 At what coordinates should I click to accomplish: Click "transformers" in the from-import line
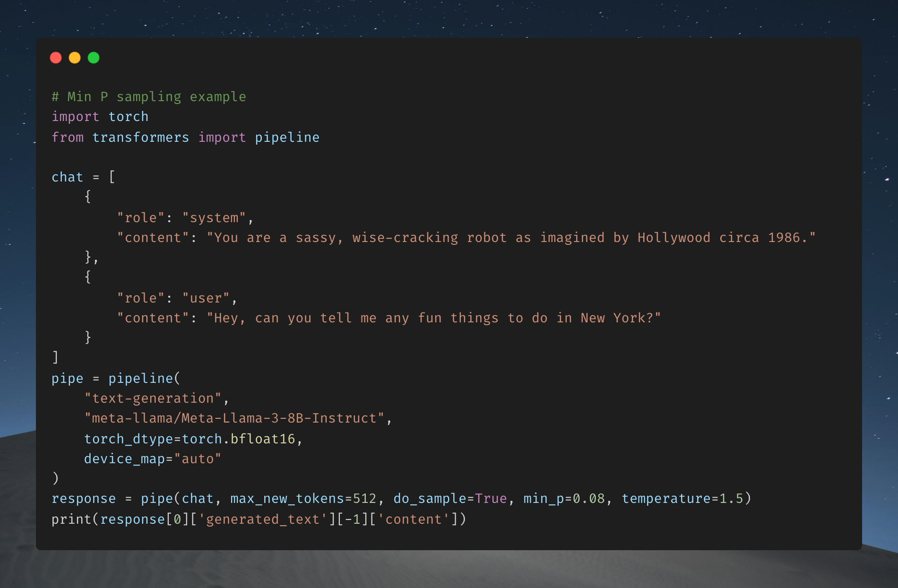140,138
